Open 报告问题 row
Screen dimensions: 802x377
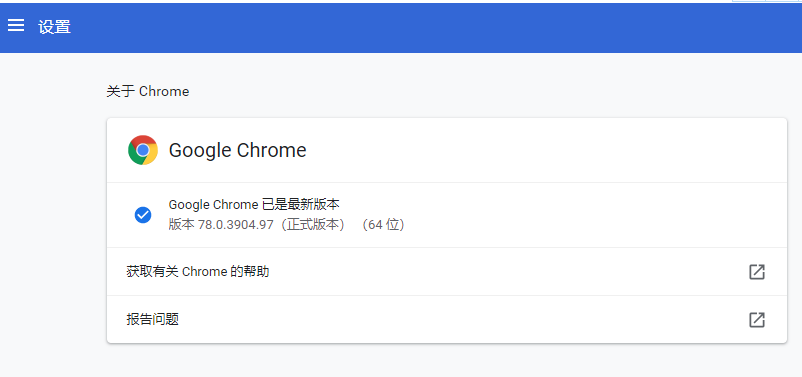coord(447,320)
